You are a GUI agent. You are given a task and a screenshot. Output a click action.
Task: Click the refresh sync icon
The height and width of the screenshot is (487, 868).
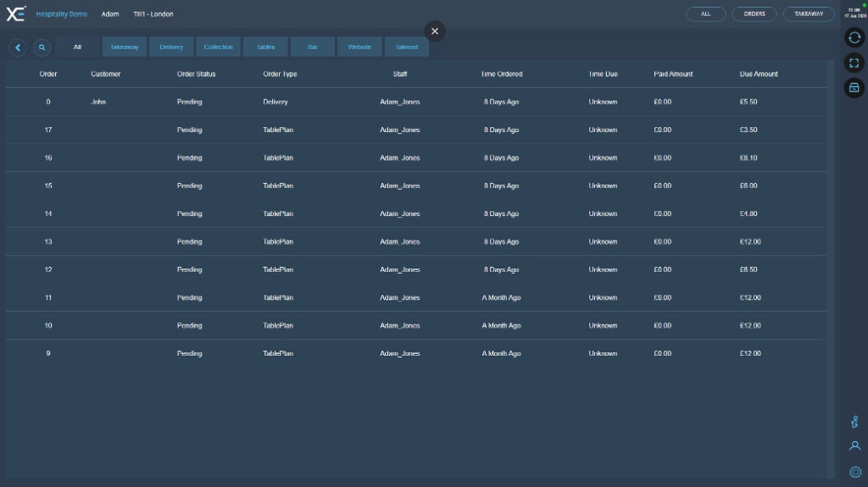pos(854,37)
